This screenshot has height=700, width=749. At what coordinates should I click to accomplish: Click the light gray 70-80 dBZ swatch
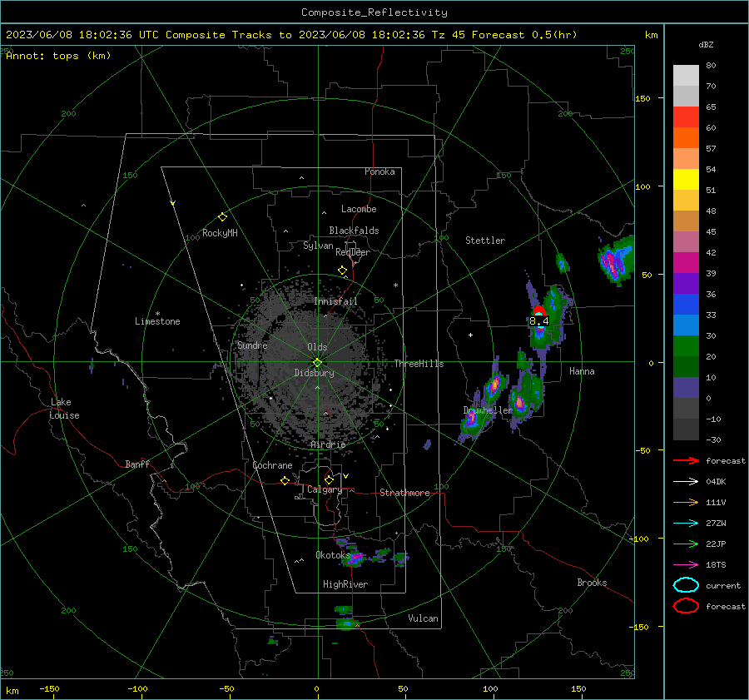[686, 76]
